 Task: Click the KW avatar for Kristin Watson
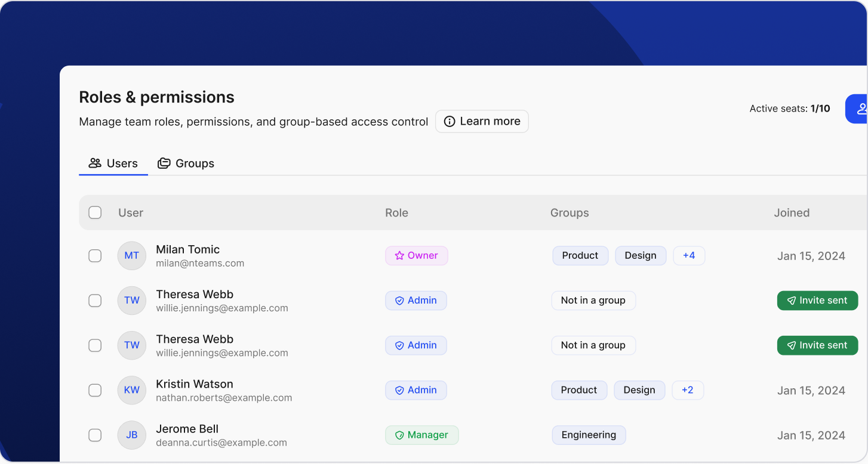tap(131, 390)
